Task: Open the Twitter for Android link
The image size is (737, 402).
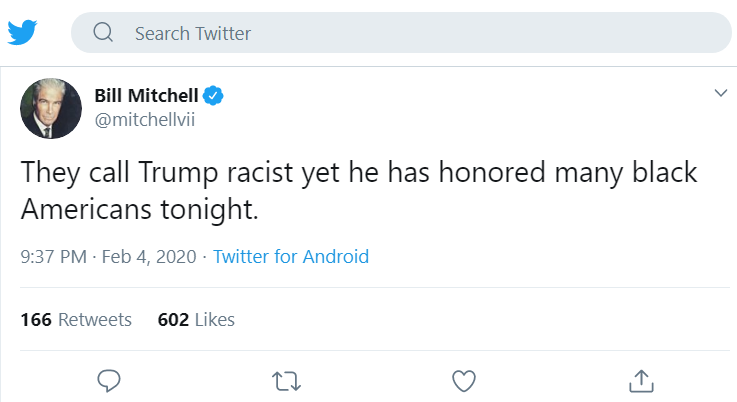Action: [x=291, y=257]
